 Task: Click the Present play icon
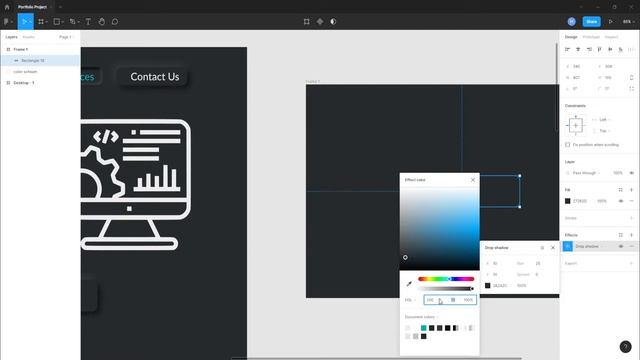pos(611,22)
